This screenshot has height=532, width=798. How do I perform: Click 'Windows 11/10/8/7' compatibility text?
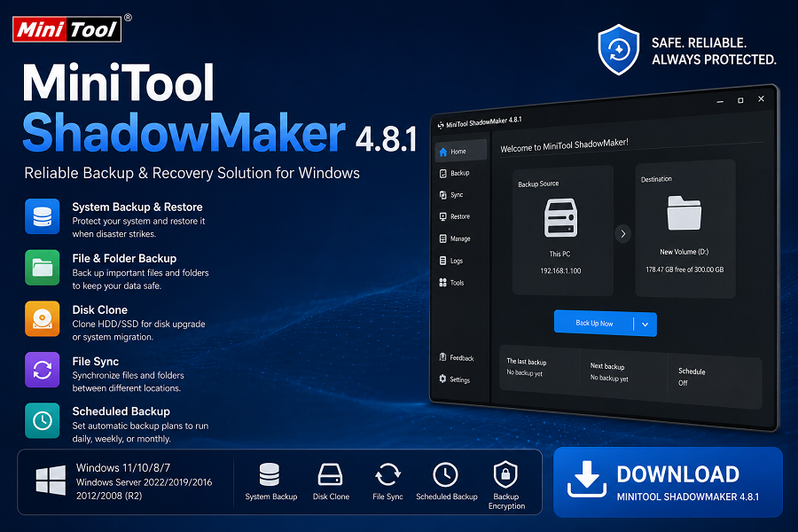(123, 468)
